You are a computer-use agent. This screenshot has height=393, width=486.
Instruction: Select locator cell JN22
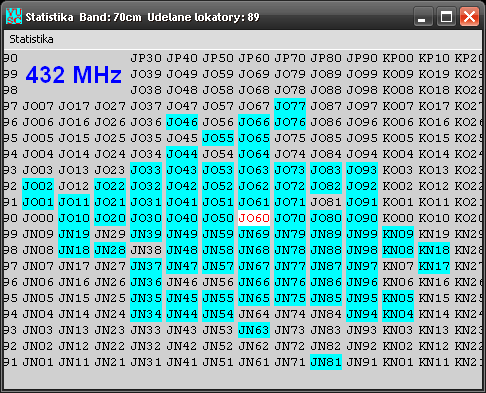coord(110,346)
